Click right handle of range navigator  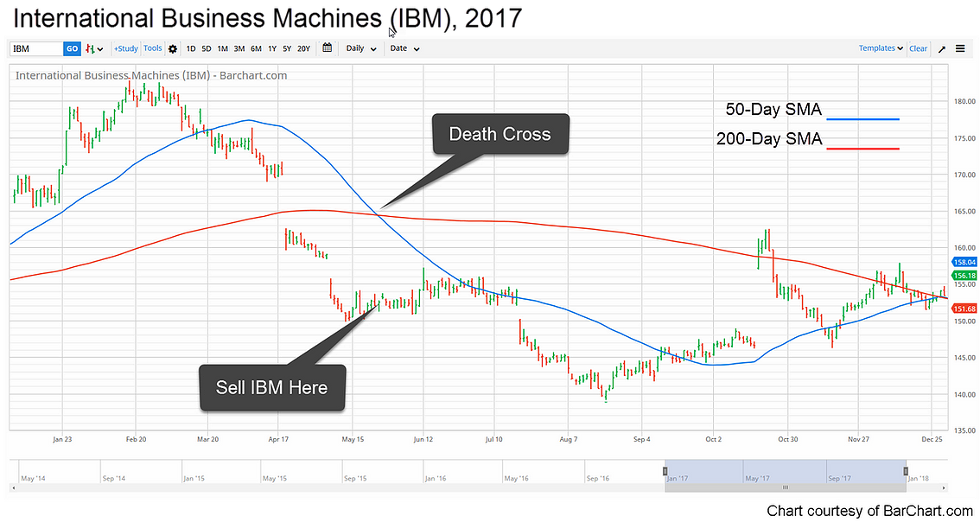tap(906, 471)
